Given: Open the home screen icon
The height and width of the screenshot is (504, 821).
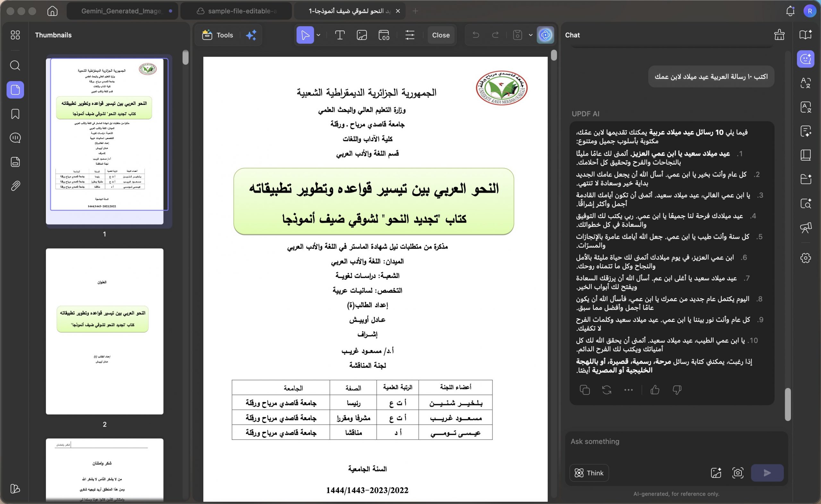Looking at the screenshot, I should (x=52, y=11).
